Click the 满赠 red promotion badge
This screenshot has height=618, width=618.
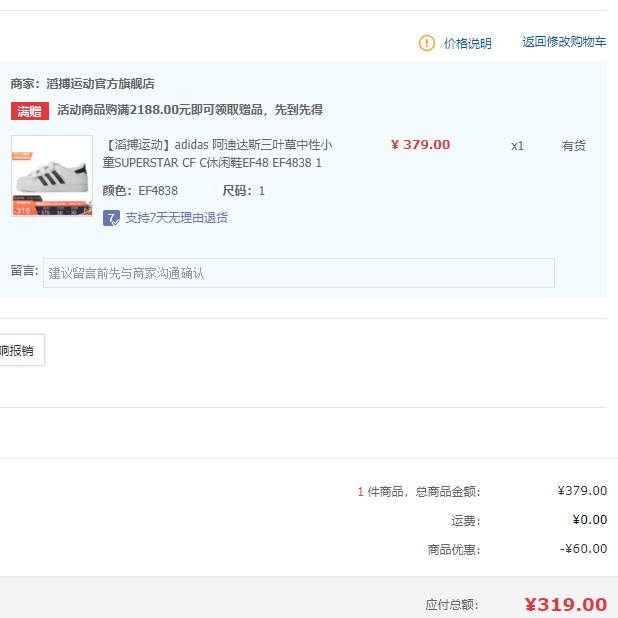(30, 111)
